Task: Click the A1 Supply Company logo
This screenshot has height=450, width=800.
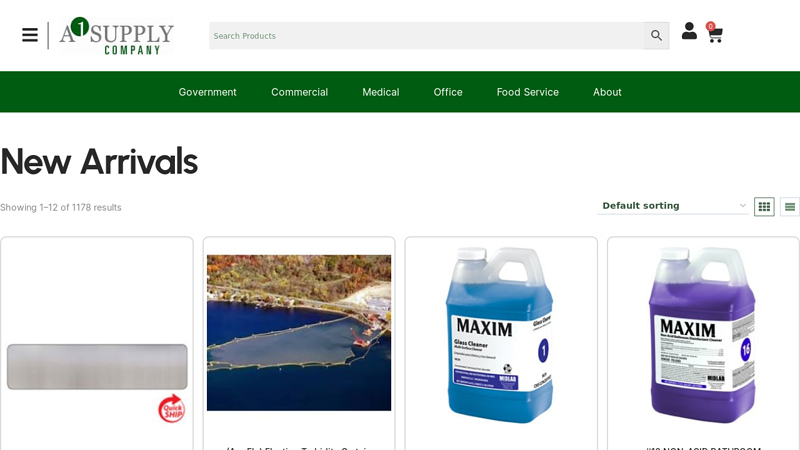Action: 116,36
